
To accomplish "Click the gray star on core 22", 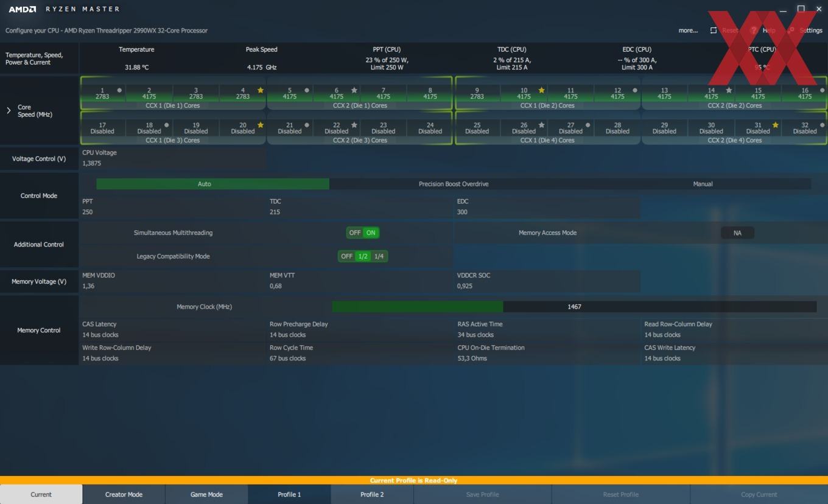I will pos(354,125).
